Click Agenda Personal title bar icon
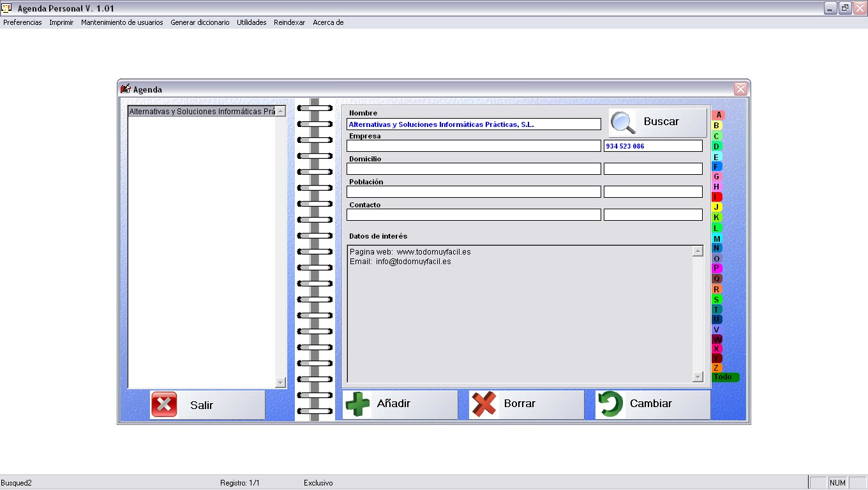The image size is (868, 490). tap(7, 8)
